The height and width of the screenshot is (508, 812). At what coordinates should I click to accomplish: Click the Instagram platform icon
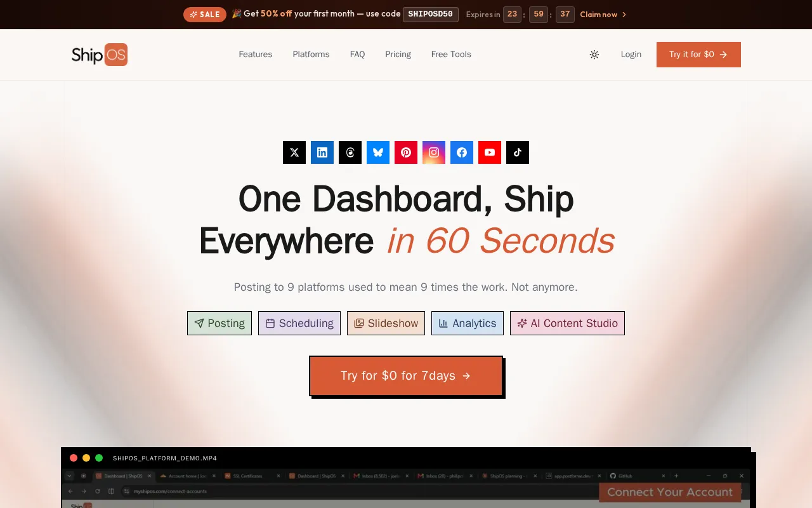coord(434,152)
